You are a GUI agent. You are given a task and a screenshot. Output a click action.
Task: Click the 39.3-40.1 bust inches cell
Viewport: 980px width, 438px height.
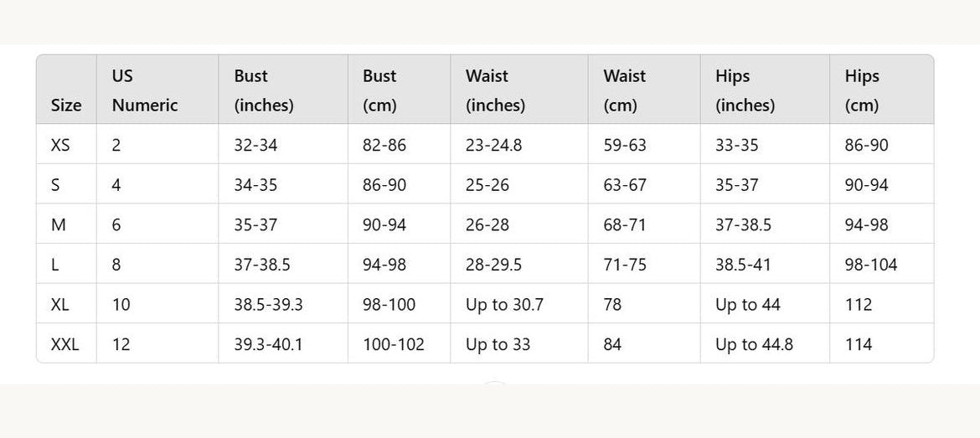[268, 344]
